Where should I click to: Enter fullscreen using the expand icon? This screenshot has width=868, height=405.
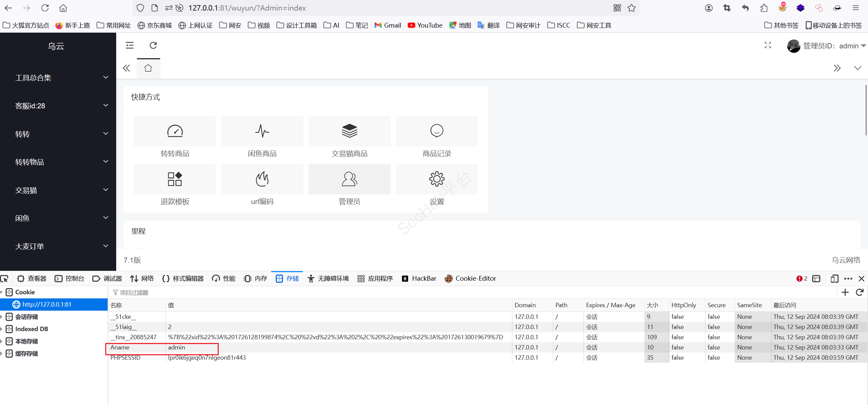(x=768, y=45)
